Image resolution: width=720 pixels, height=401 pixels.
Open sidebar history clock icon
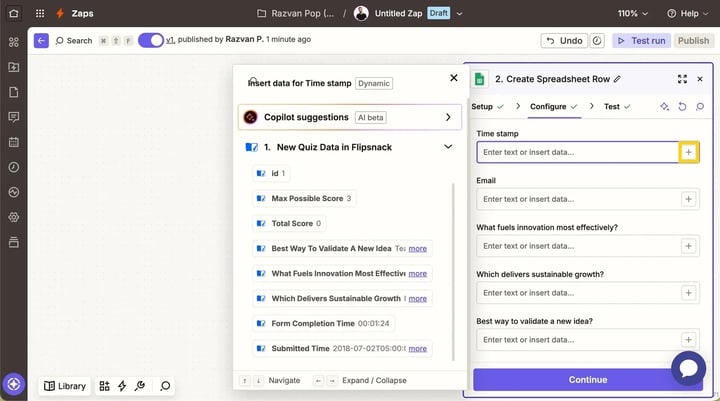(x=14, y=167)
